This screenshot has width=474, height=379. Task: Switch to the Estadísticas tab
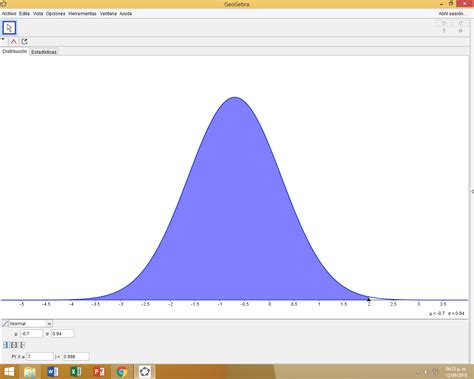[44, 52]
